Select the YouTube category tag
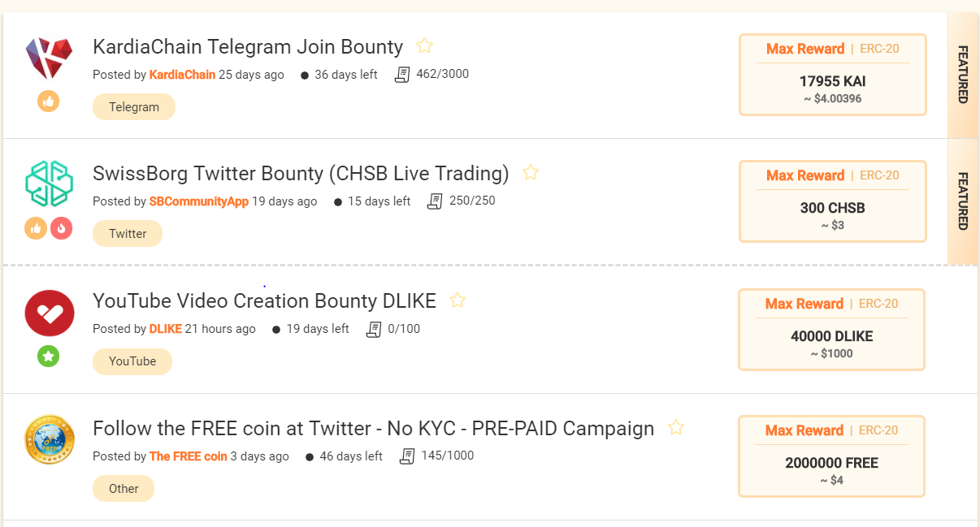 132,361
